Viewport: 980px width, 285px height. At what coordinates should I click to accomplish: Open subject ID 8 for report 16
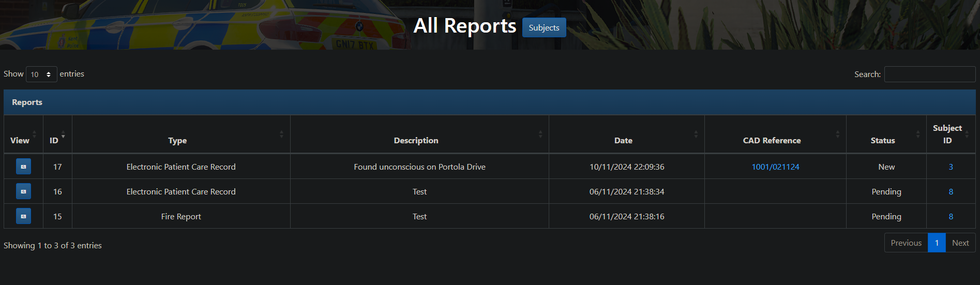tap(951, 191)
